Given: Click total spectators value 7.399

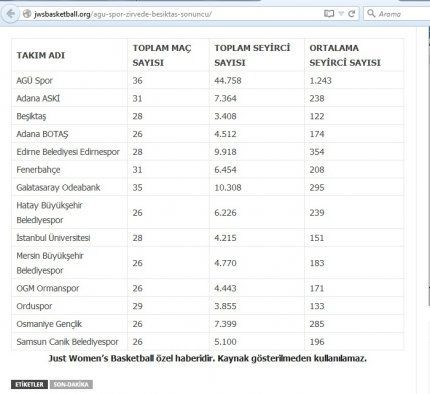Looking at the screenshot, I should 225,324.
